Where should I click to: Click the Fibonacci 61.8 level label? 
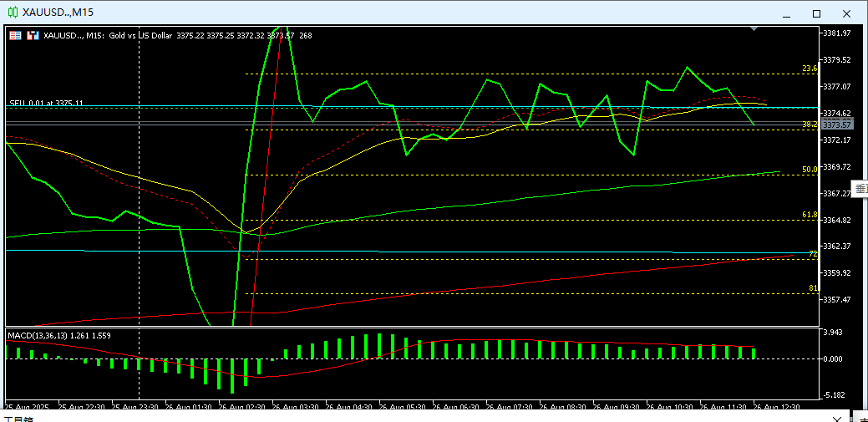(x=810, y=214)
